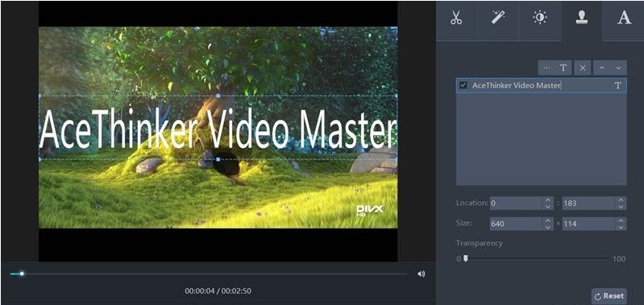Increase the Size width 640 with up arrow
Viewport: 644px width, 305px height.
(548, 221)
